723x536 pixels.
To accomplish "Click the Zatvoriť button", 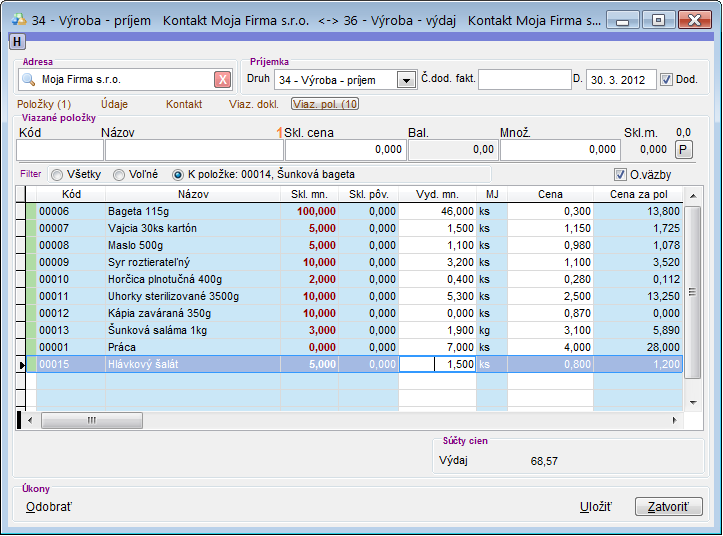I will coord(668,507).
